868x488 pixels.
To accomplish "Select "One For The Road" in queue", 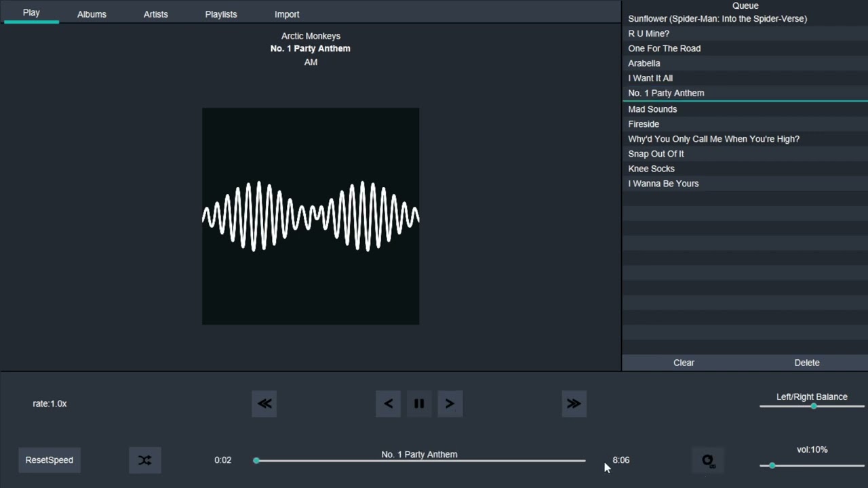I will click(745, 49).
